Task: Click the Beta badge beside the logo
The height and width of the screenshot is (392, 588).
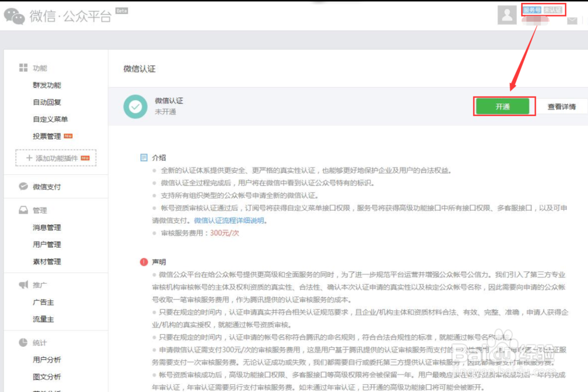Action: click(122, 11)
